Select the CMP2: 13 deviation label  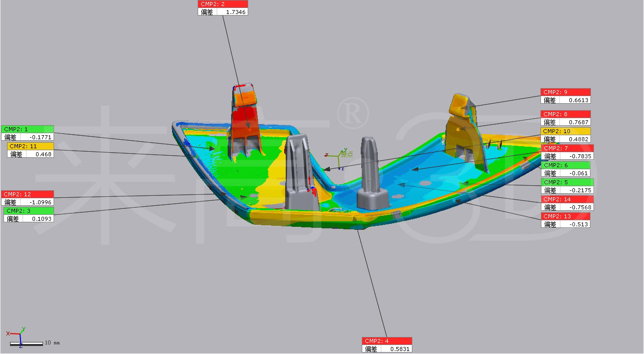click(x=565, y=216)
